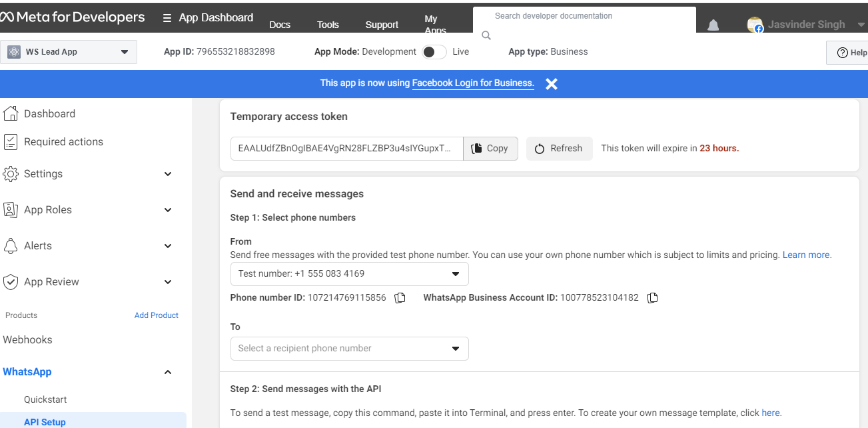
Task: Click the '23 hours.' expiry text
Action: (x=719, y=148)
